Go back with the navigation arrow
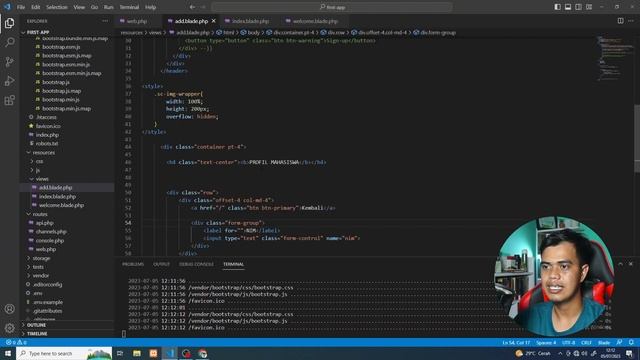 (x=192, y=7)
